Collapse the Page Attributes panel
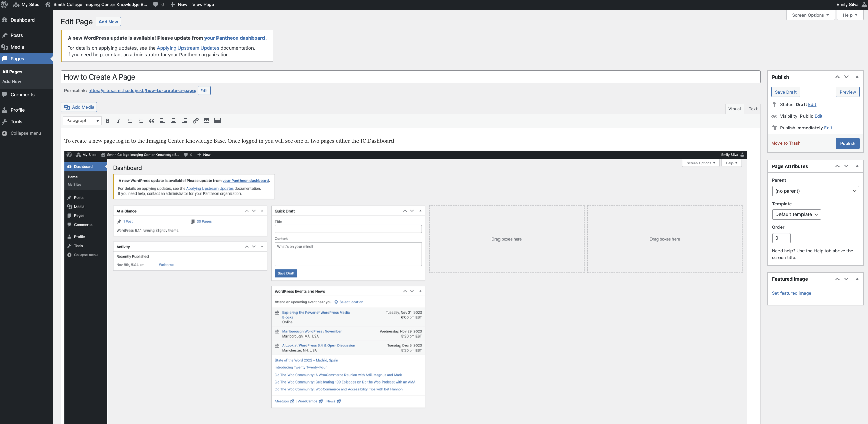Screen dimensions: 868x424 pos(857,166)
